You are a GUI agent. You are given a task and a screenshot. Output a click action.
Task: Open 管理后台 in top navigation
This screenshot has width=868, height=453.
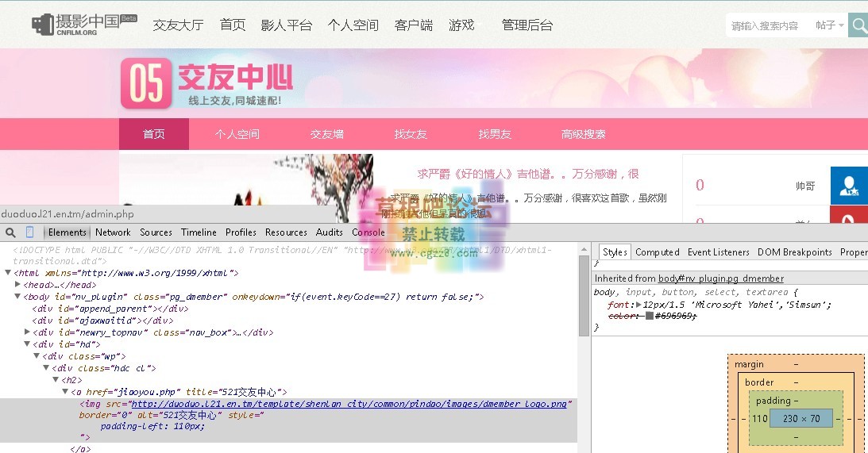527,25
